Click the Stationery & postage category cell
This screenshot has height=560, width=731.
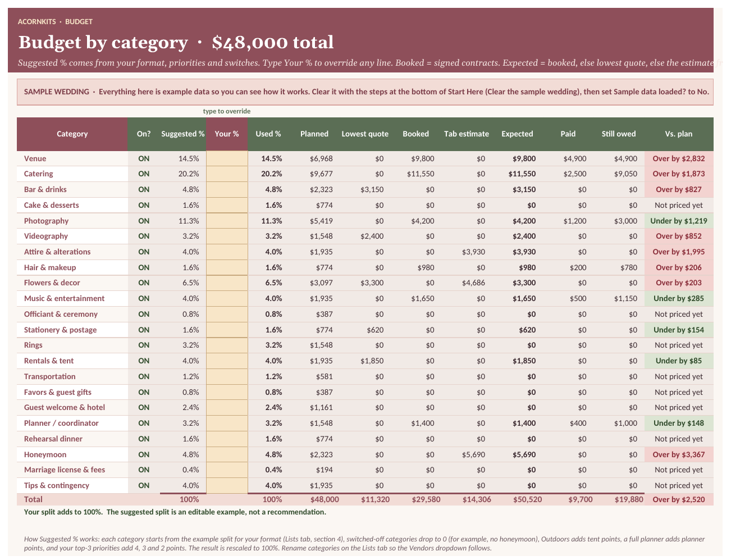[x=72, y=330]
